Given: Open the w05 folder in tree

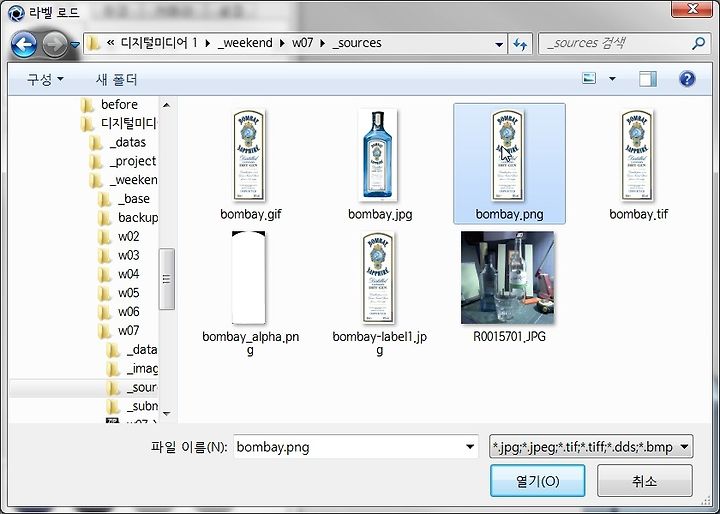Looking at the screenshot, I should point(118,293).
